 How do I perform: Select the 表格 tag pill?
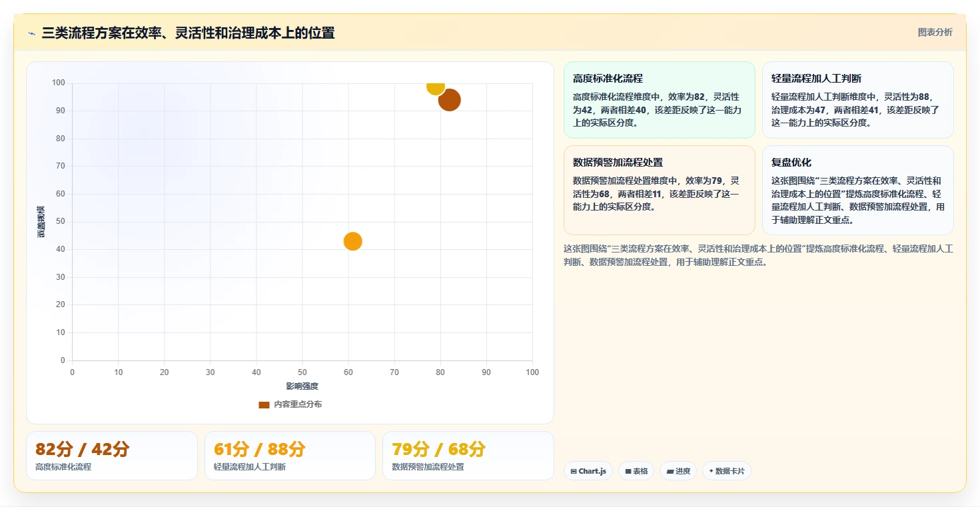click(637, 471)
